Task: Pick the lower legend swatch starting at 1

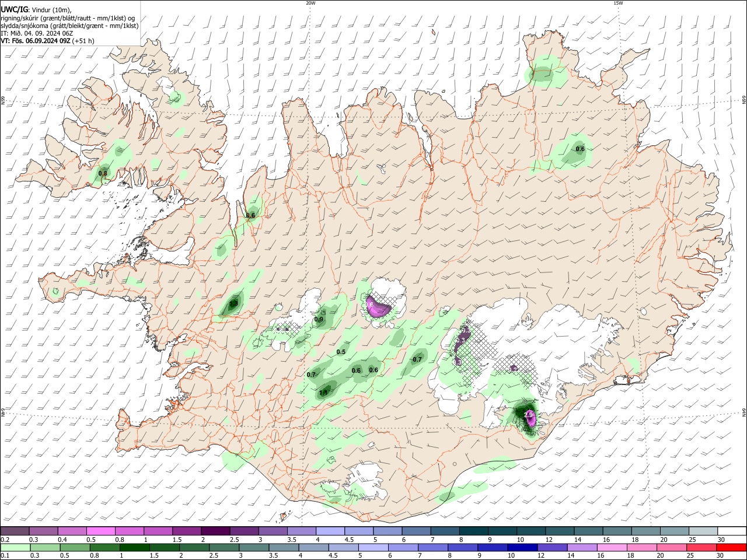Action: 134,547
